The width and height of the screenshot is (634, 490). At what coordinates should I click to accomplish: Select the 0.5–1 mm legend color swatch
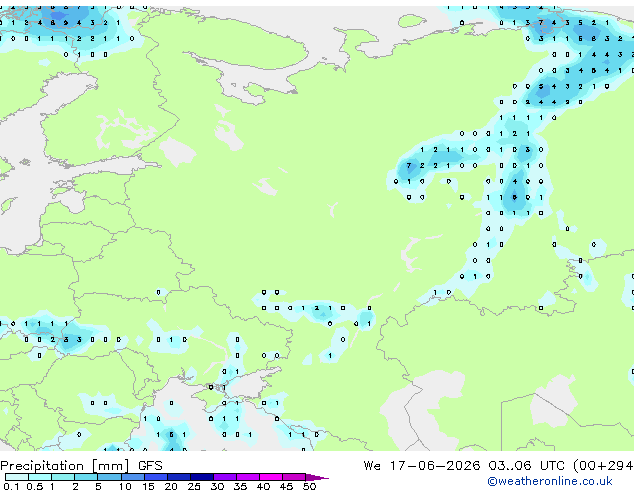point(40,477)
